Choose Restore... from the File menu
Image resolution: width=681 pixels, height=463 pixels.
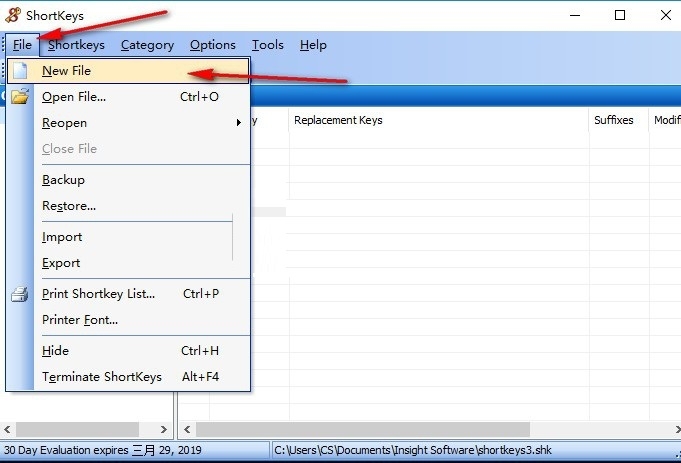coord(128,206)
